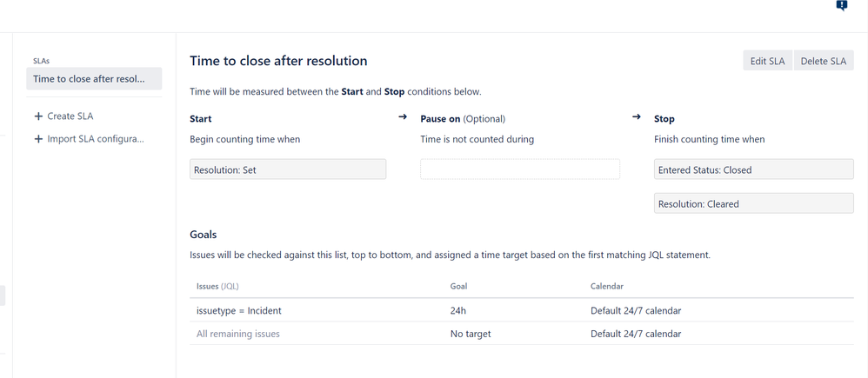Viewport: 868px width, 378px height.
Task: Click the No target goal value
Action: tap(471, 334)
